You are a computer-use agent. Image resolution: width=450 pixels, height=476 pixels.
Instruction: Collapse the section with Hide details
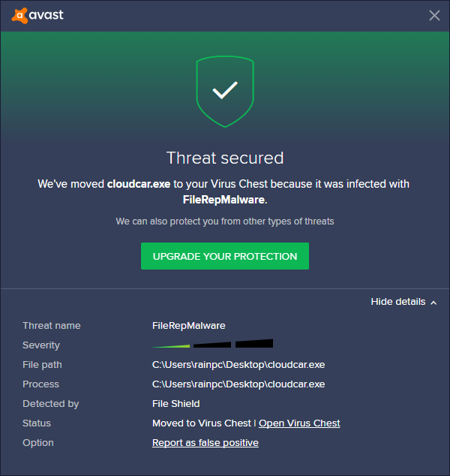(397, 302)
